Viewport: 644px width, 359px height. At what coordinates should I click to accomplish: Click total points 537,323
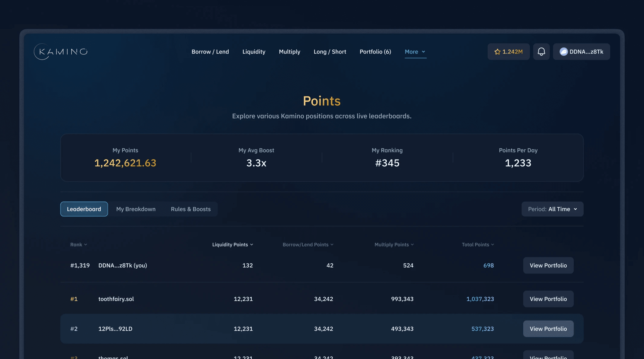point(482,329)
